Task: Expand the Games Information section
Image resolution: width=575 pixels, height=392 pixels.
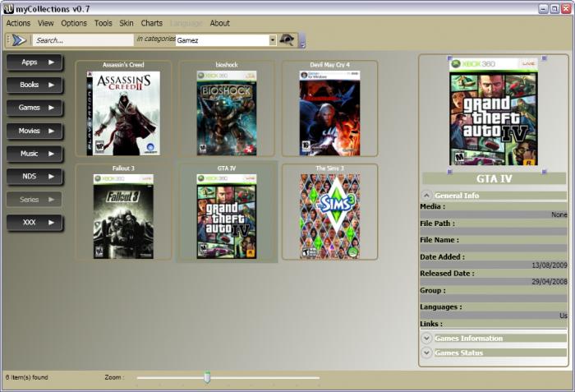Action: 427,338
